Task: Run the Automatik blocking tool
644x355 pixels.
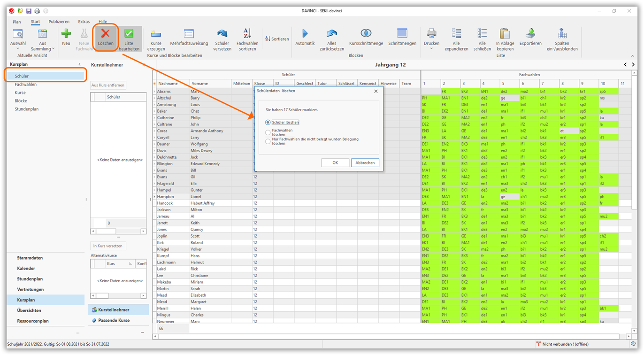Action: coord(305,34)
